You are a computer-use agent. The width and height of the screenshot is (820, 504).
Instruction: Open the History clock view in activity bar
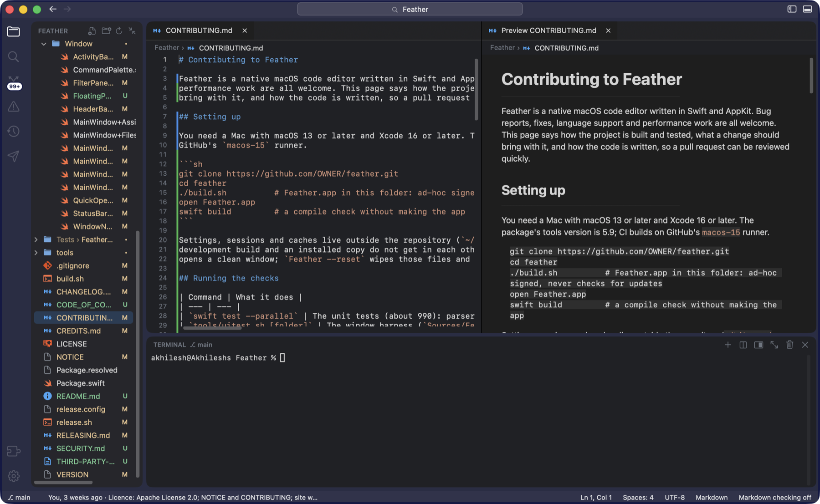click(x=14, y=132)
